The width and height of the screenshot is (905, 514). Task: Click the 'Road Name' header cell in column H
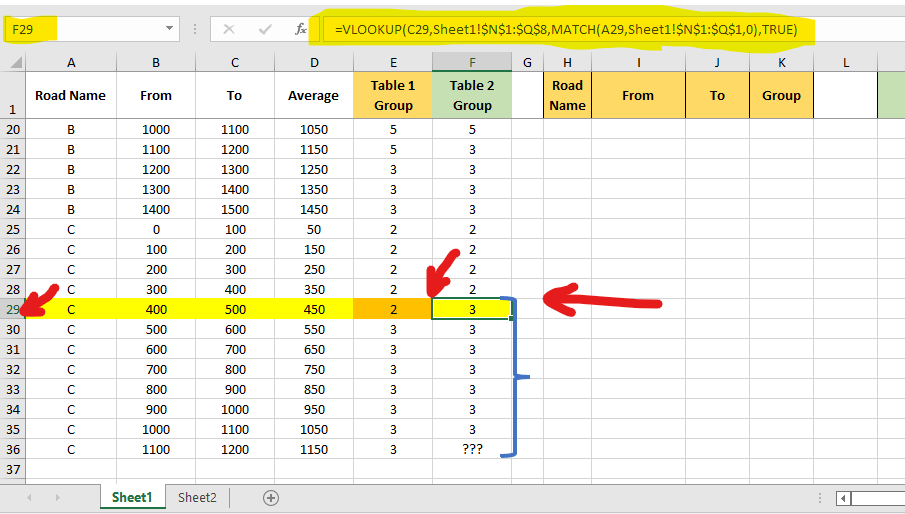pyautogui.click(x=567, y=95)
